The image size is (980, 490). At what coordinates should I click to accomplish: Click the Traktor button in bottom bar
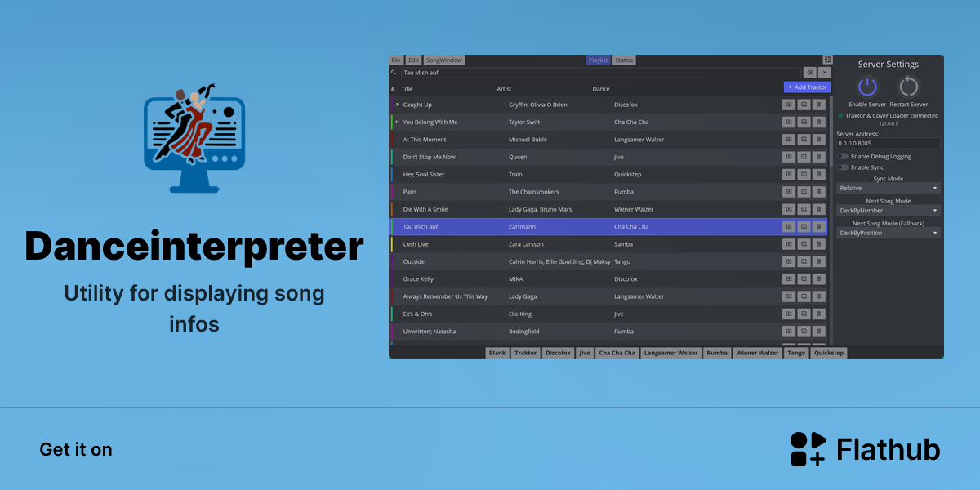coord(526,353)
